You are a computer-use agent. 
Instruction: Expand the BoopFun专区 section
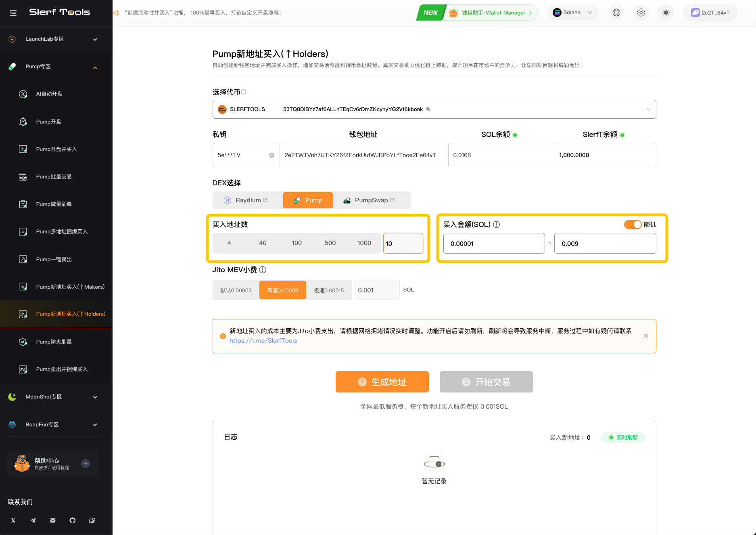(56, 424)
